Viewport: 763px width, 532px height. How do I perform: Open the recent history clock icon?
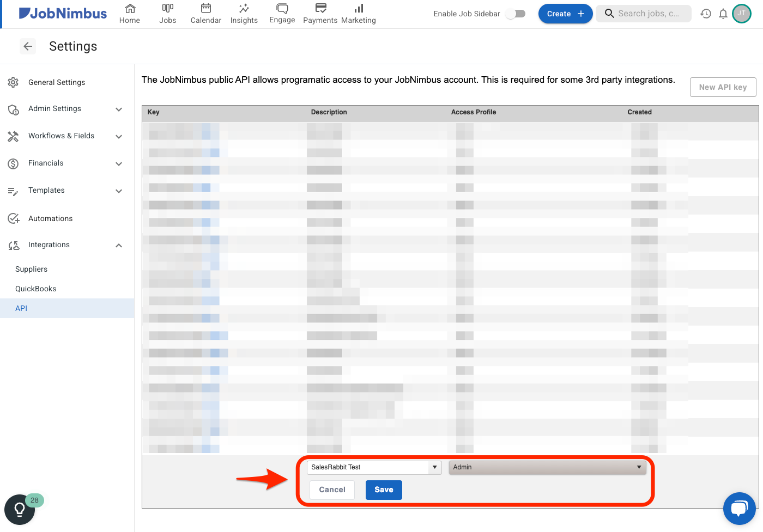click(x=706, y=14)
